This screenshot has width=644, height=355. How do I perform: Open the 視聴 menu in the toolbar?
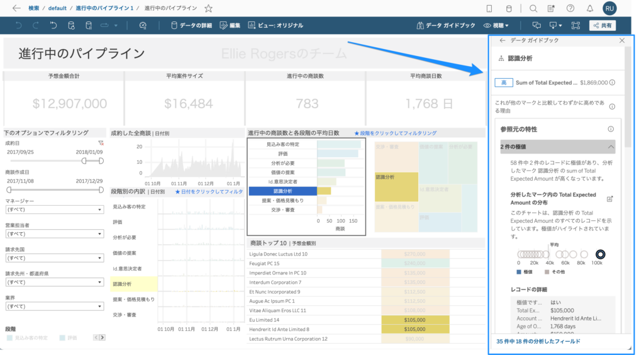pyautogui.click(x=496, y=26)
